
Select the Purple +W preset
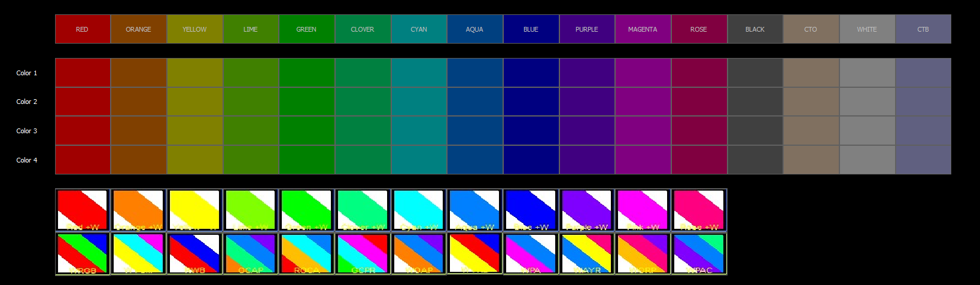(x=587, y=210)
